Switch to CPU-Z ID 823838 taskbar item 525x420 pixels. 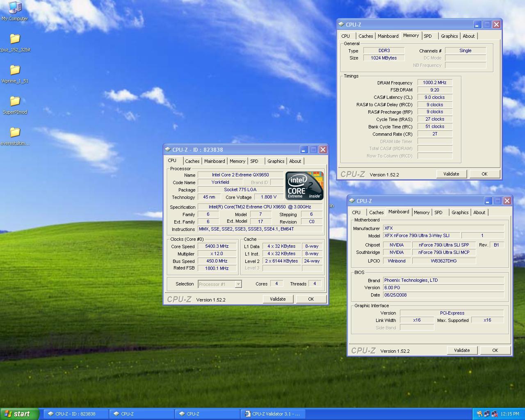pos(76,414)
